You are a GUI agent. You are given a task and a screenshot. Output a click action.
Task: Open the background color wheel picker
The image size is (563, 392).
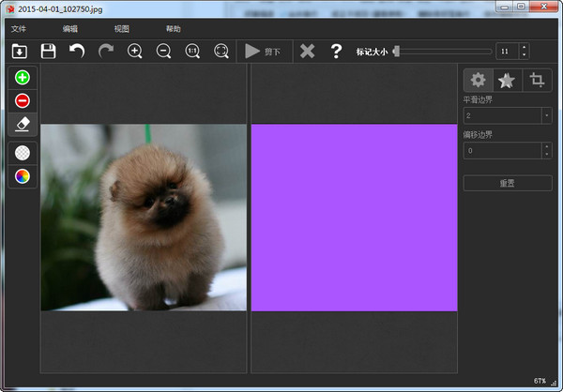23,176
